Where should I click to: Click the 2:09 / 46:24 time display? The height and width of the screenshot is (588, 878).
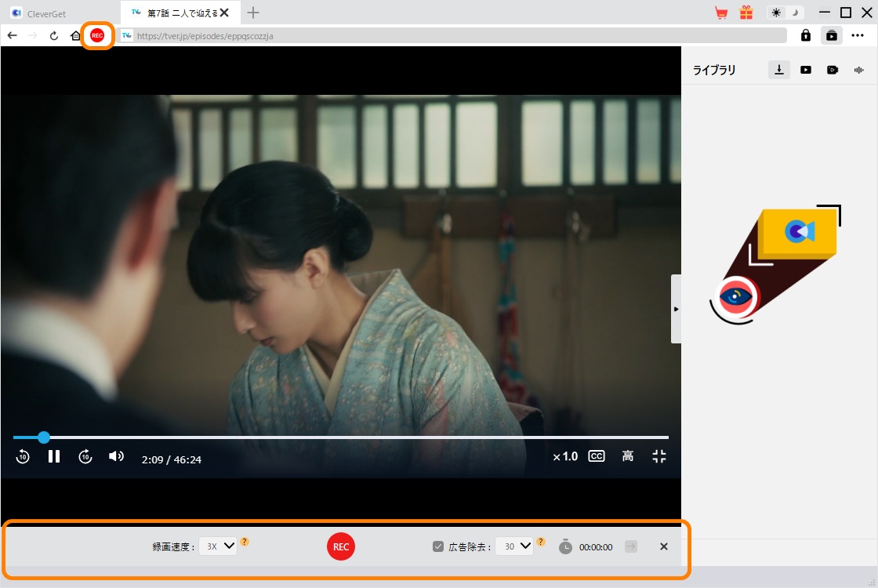pos(172,459)
